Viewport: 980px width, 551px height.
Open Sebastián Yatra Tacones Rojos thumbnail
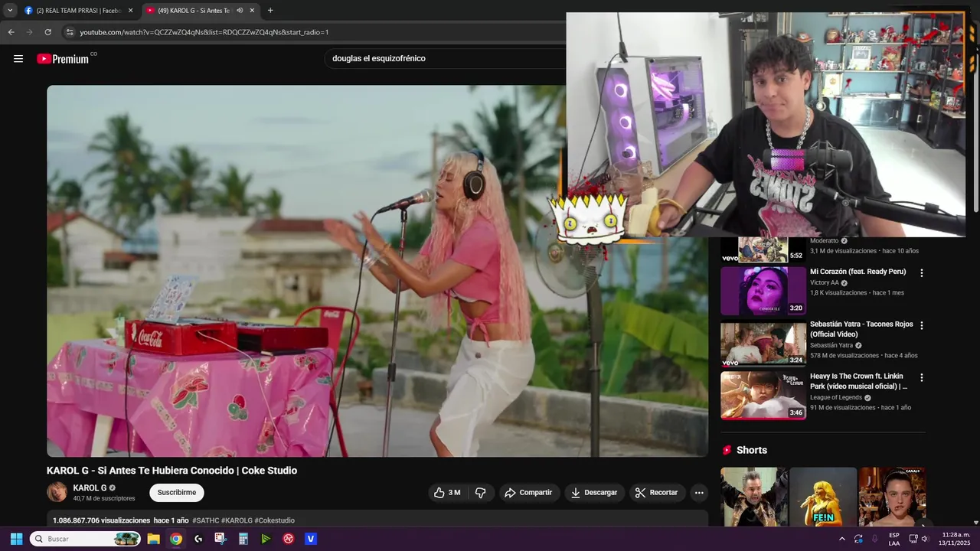763,344
